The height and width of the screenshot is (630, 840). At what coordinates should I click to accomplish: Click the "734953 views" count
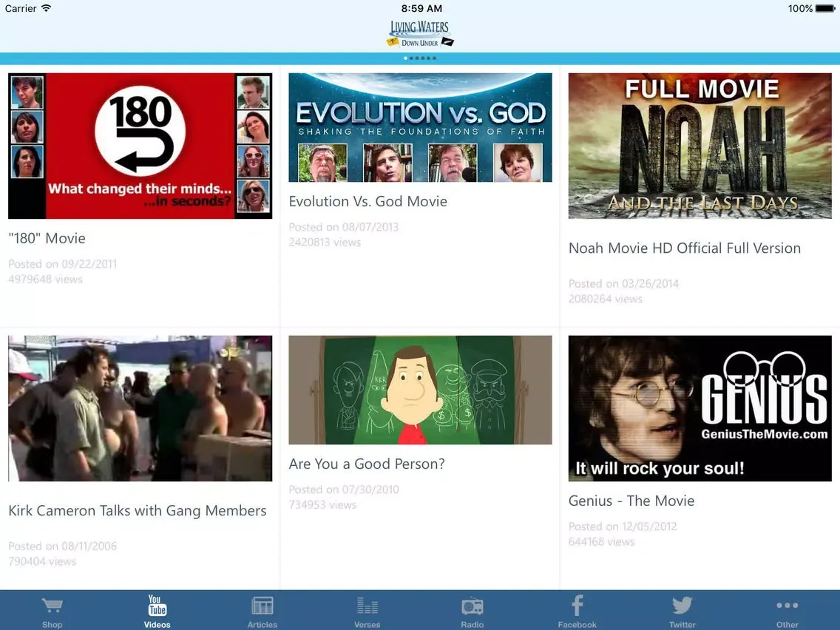pos(322,504)
